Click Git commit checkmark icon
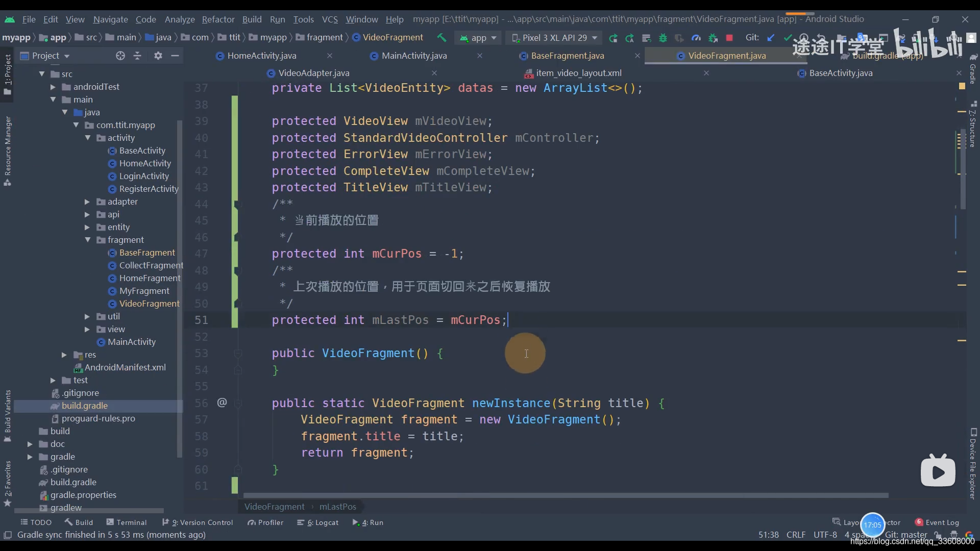Screen dimensions: 980x551 (x=788, y=38)
